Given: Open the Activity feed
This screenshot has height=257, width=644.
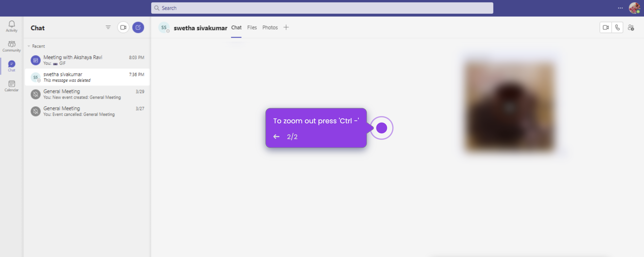Looking at the screenshot, I should click(12, 26).
